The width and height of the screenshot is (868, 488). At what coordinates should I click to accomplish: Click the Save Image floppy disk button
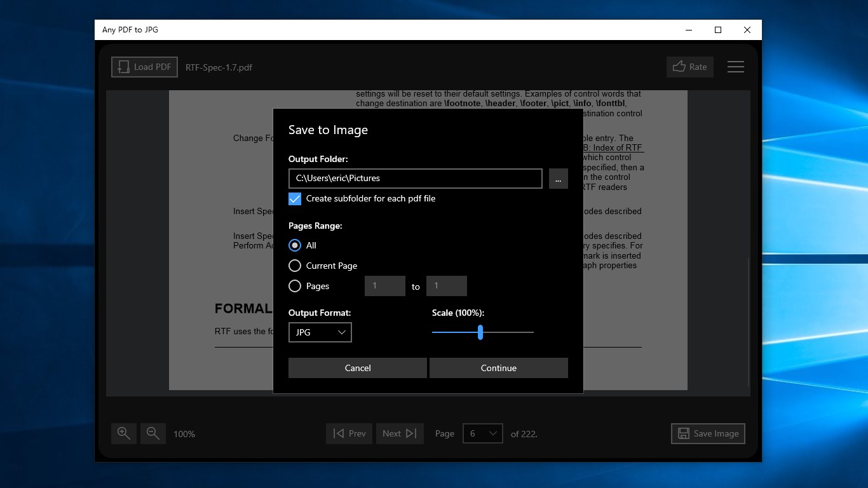click(x=708, y=433)
